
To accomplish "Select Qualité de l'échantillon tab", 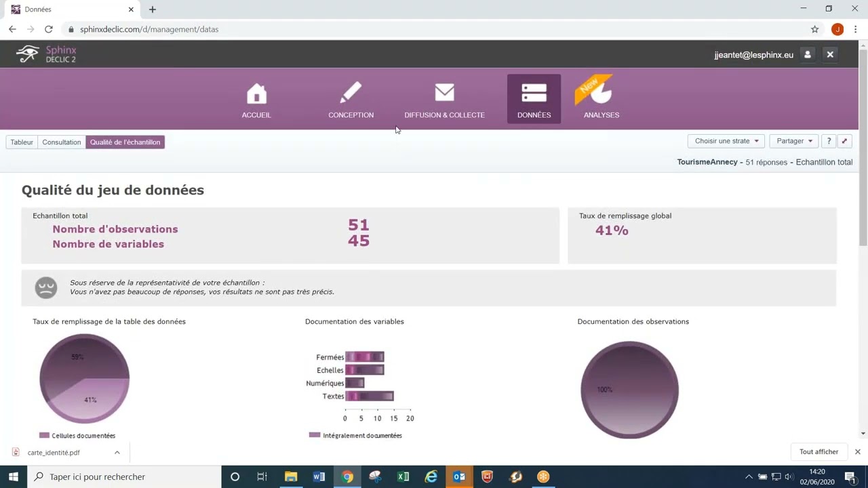I will [x=125, y=142].
